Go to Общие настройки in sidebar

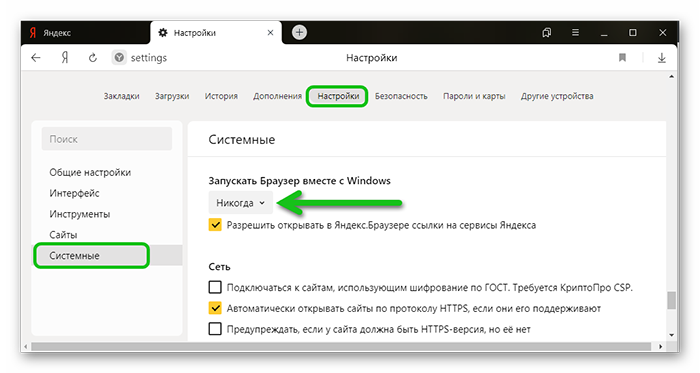[x=90, y=172]
